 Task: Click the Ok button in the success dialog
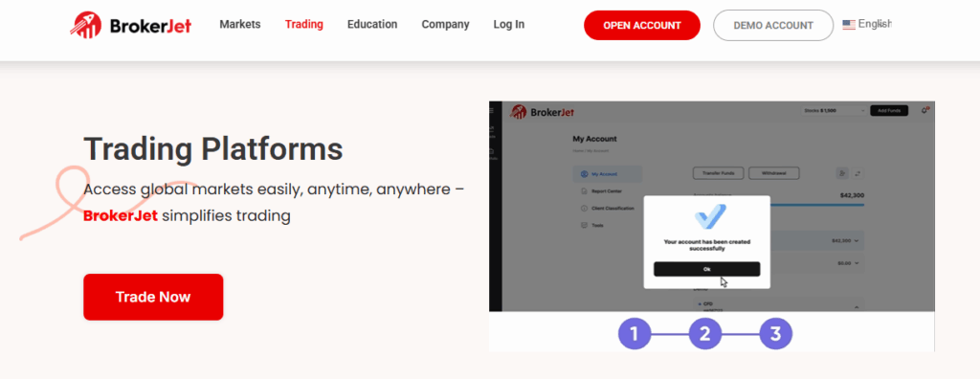point(707,269)
